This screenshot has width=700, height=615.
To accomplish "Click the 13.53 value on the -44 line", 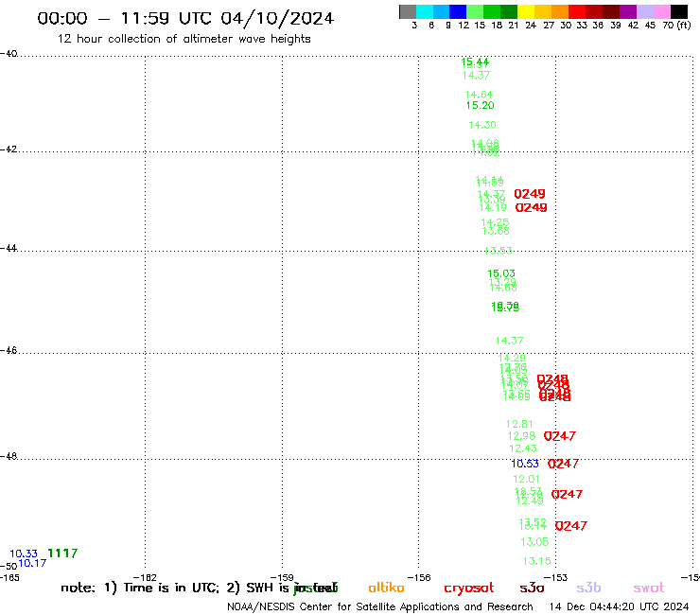I will pos(499,251).
